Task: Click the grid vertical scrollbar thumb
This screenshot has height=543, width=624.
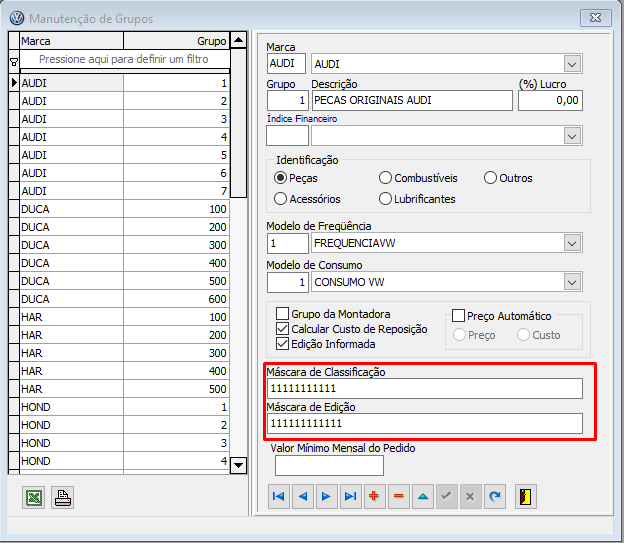Action: [238, 123]
